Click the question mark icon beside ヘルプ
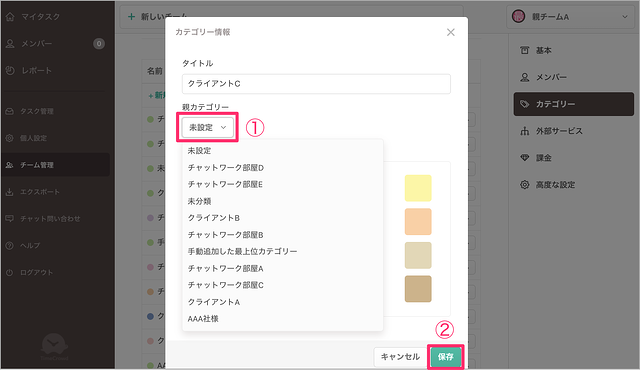This screenshot has height=370, width=640. pyautogui.click(x=9, y=246)
